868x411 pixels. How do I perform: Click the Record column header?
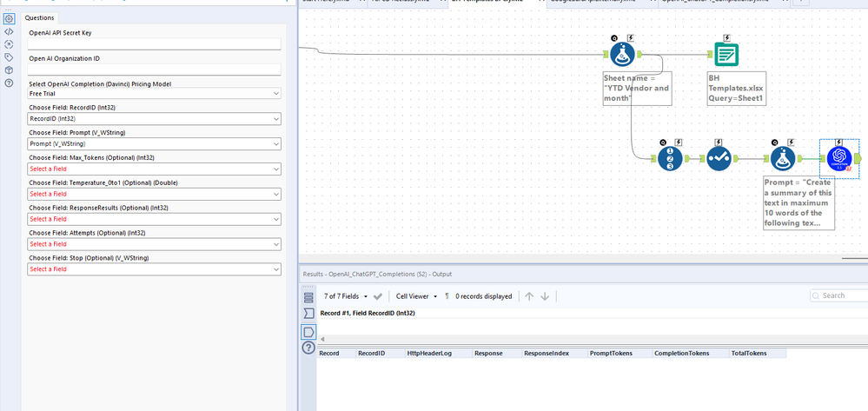point(336,353)
